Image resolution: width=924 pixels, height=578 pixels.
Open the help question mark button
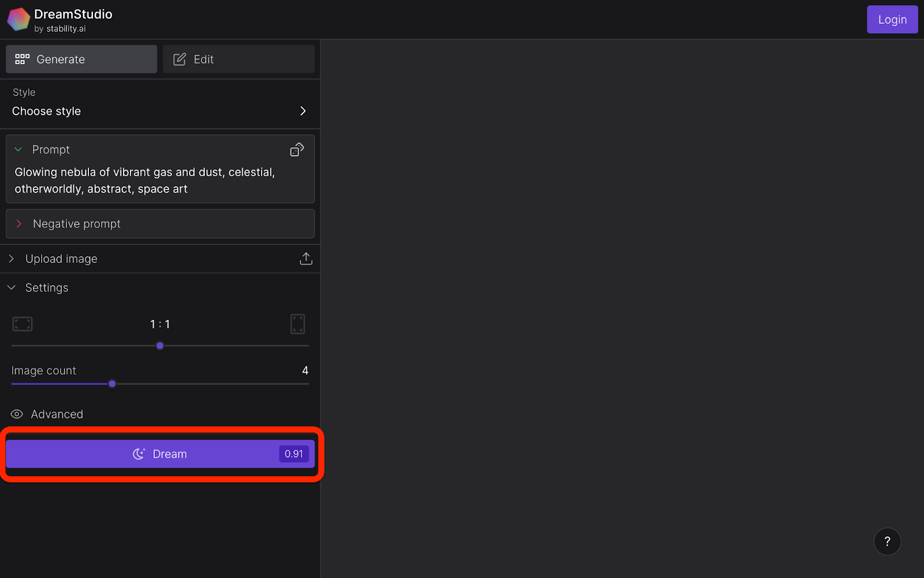click(887, 542)
